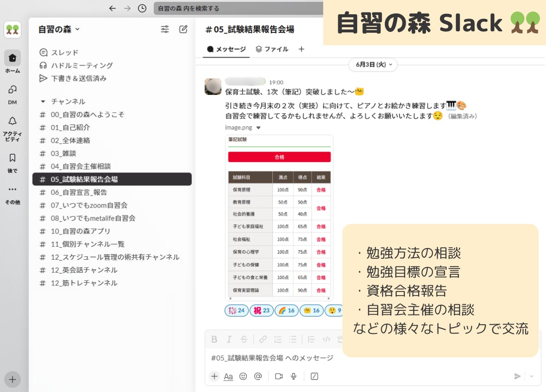Switch to the ファイル tab
This screenshot has width=546, height=392.
[x=272, y=49]
